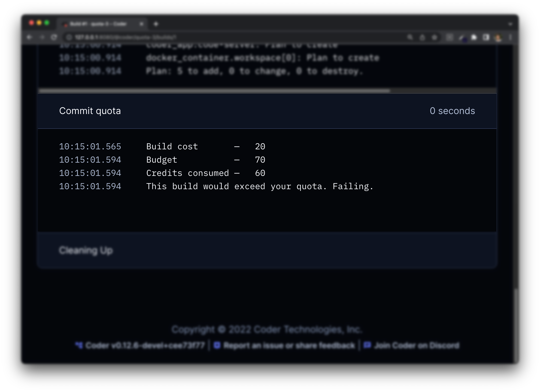Expand the tab search chevron
Screen dimensions: 540x392
(x=510, y=24)
